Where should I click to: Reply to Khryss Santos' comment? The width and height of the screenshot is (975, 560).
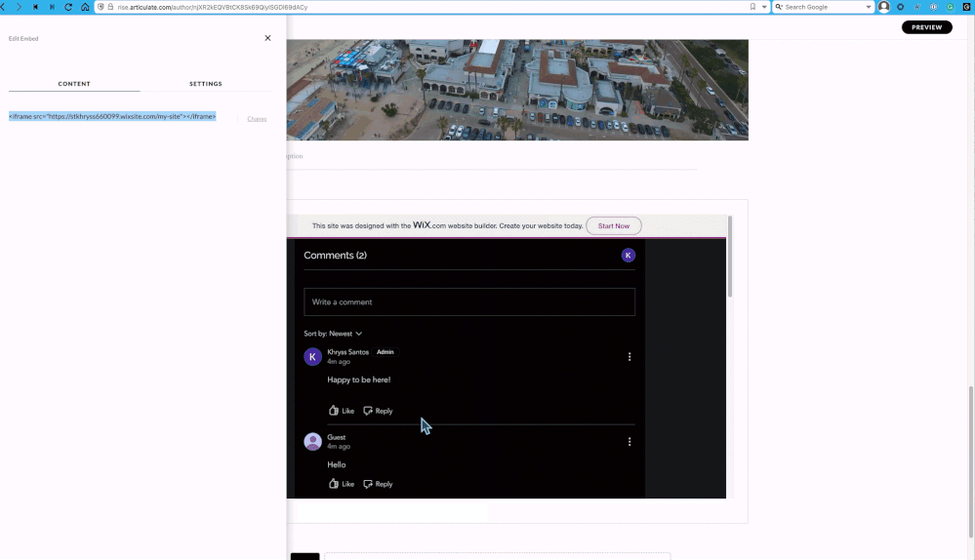pyautogui.click(x=378, y=411)
